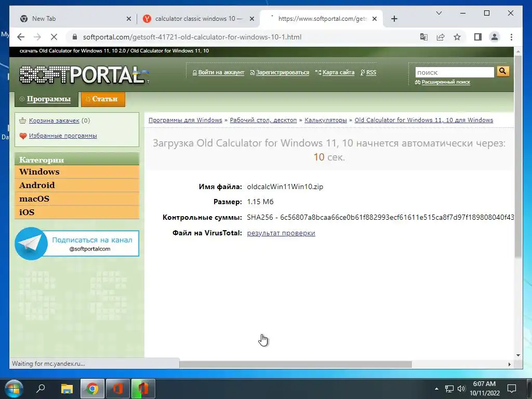Click the red heart favorites icon
The height and width of the screenshot is (399, 532).
(23, 136)
